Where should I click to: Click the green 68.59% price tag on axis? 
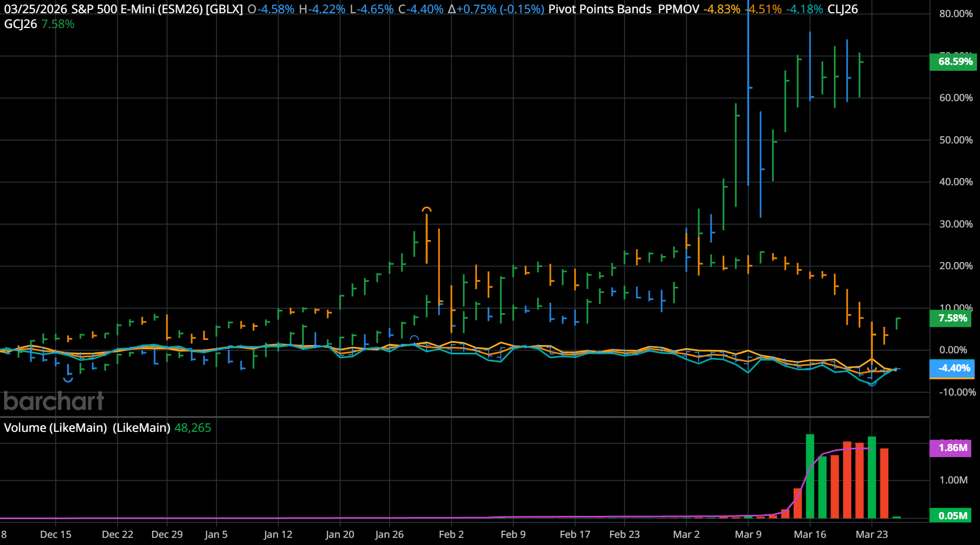[x=953, y=62]
